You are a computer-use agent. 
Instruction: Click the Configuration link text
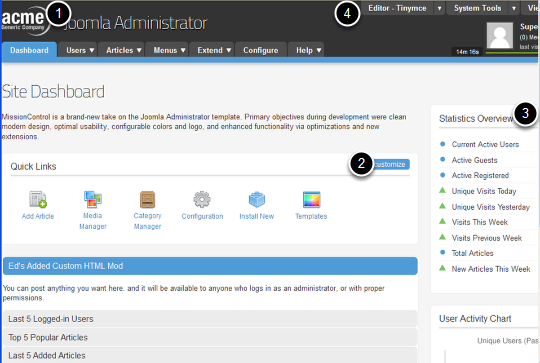pos(202,216)
